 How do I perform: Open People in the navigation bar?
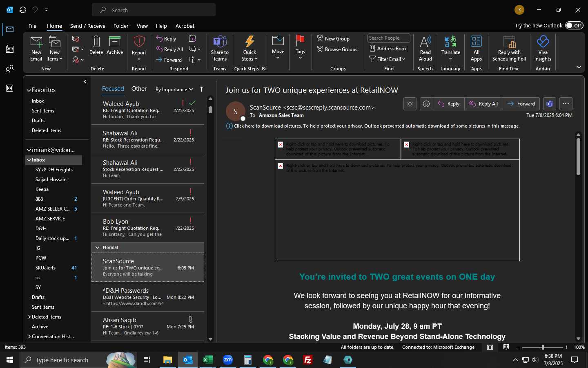click(10, 69)
